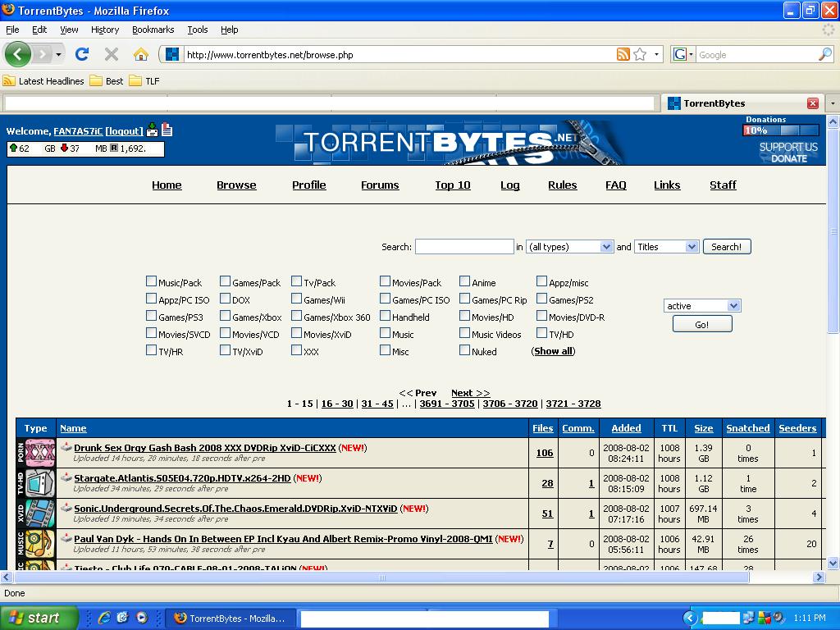Check the Games/Pack category checkbox

coord(225,281)
